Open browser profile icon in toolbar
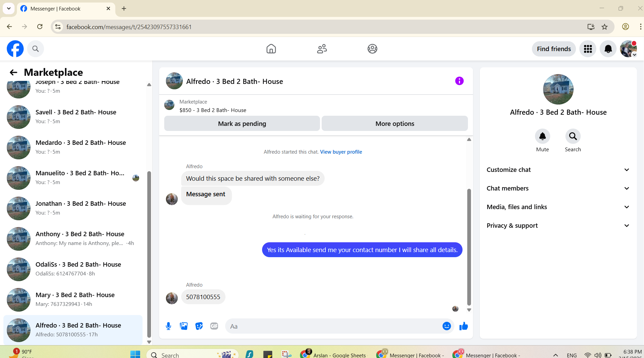 [x=625, y=27]
